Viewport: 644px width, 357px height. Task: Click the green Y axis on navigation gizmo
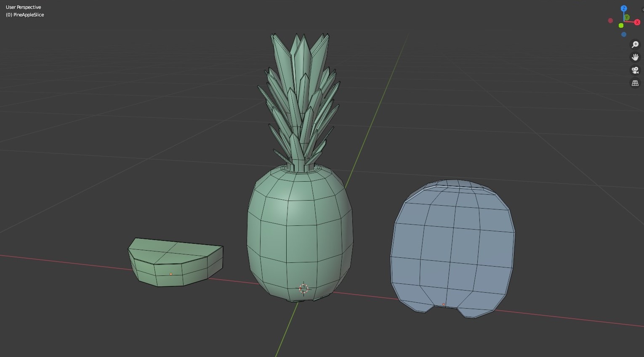(627, 17)
